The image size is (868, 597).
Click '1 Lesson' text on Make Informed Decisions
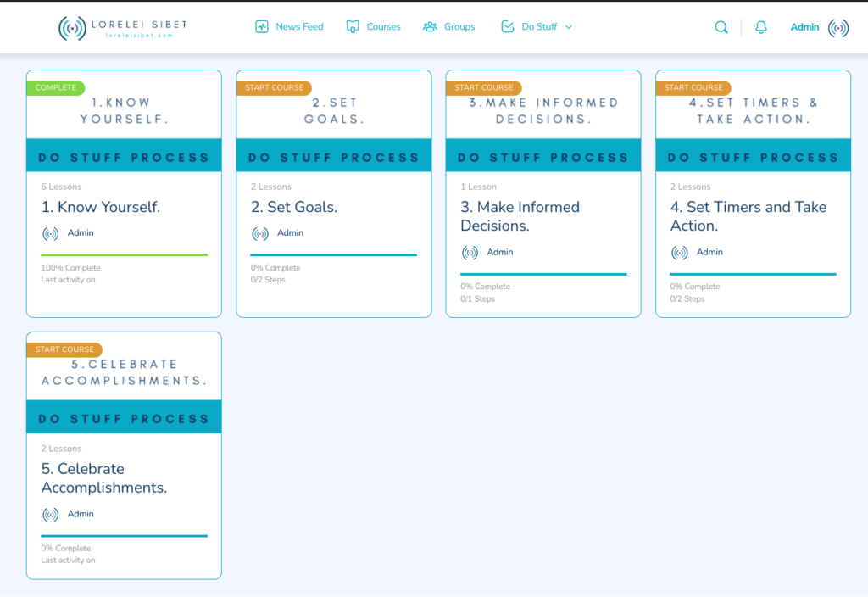(479, 187)
